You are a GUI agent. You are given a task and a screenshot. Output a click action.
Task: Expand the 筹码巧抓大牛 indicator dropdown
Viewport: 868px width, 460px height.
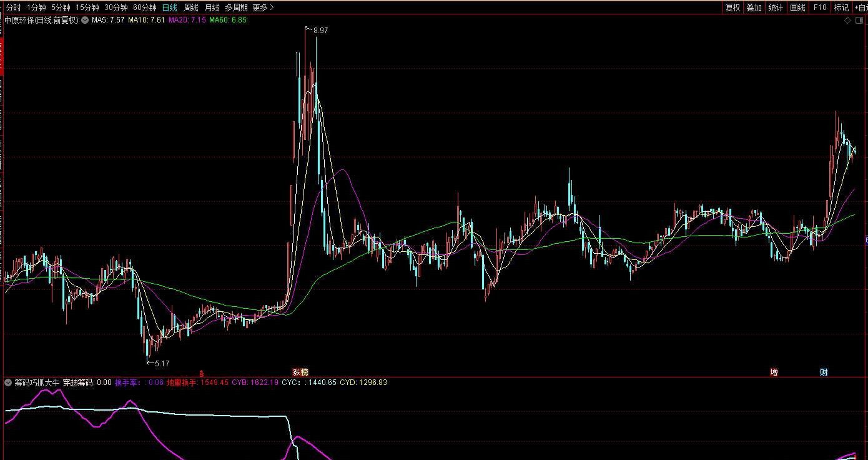pyautogui.click(x=9, y=382)
